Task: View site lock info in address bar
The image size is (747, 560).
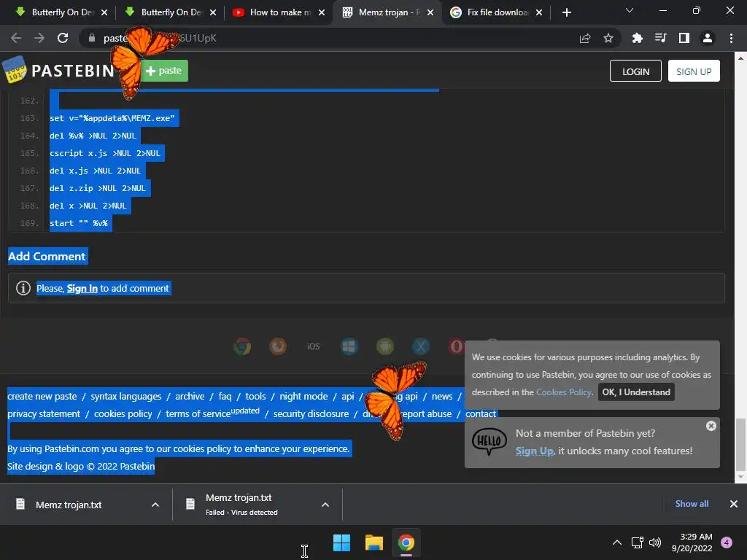Action: point(92,38)
